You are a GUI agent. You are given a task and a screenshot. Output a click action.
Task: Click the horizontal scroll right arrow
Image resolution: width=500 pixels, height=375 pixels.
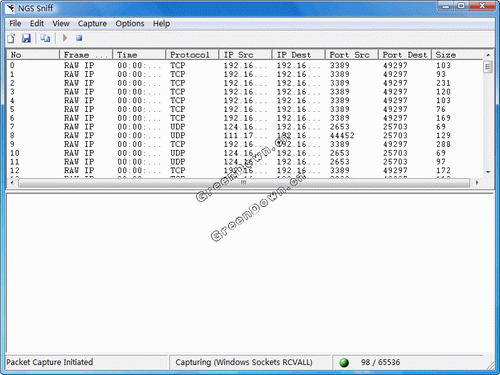click(x=477, y=183)
